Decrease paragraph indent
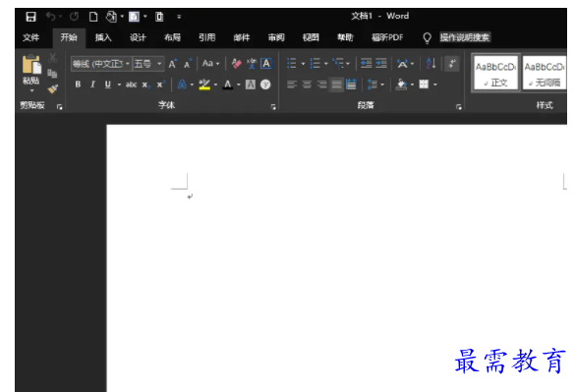This screenshot has width=574, height=392. pos(366,63)
